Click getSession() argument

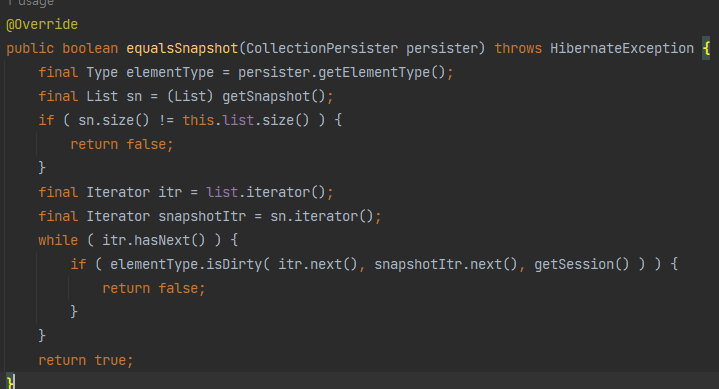pyautogui.click(x=581, y=264)
